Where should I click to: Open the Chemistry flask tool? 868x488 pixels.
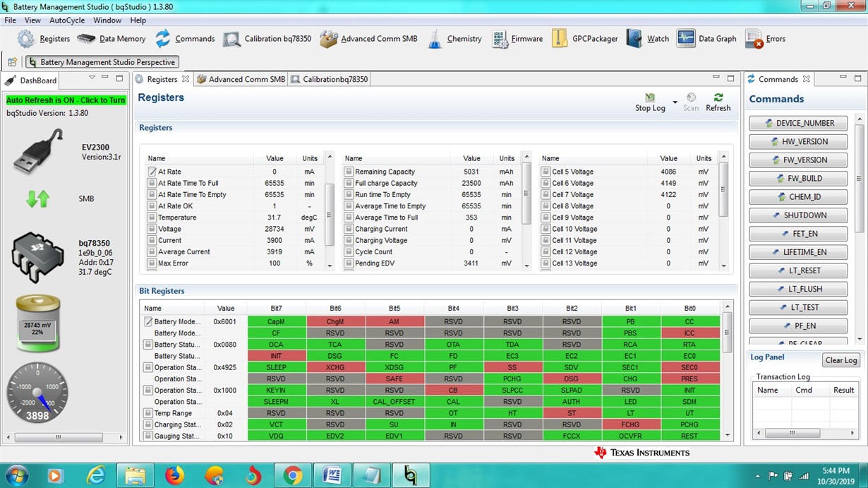pyautogui.click(x=454, y=39)
